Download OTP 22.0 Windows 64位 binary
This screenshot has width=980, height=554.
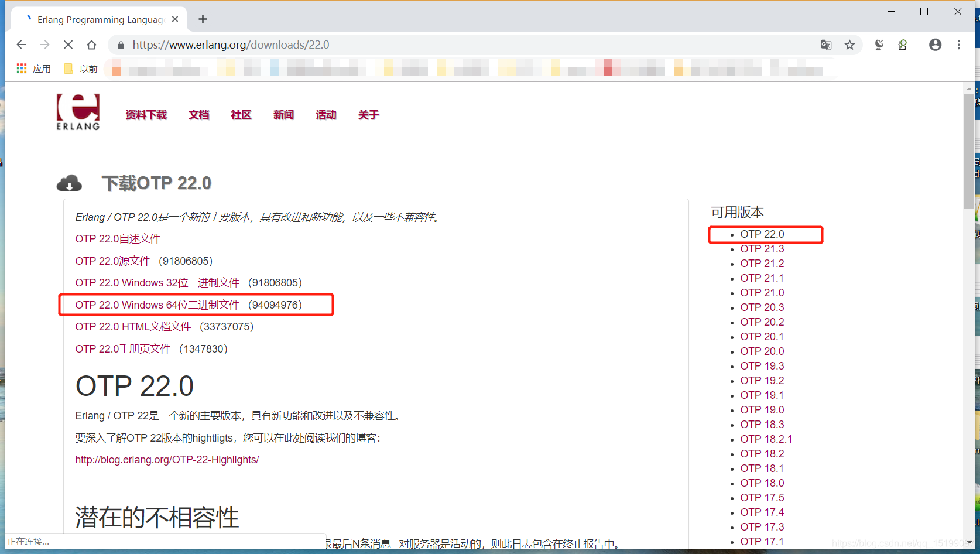pyautogui.click(x=157, y=305)
